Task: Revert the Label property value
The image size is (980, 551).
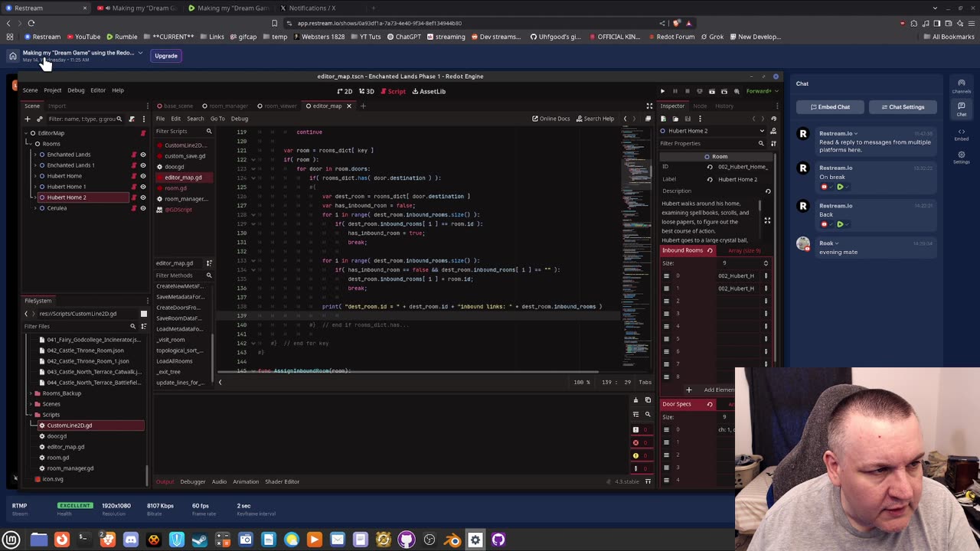Action: tap(710, 179)
